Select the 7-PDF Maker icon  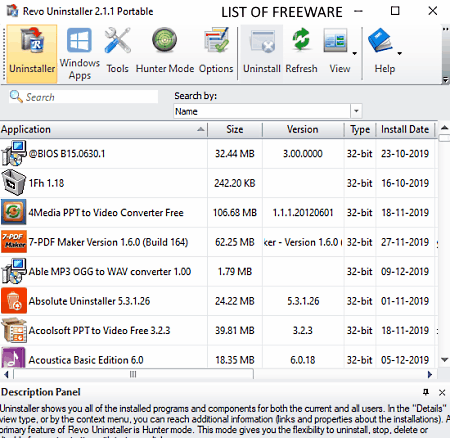tap(14, 241)
